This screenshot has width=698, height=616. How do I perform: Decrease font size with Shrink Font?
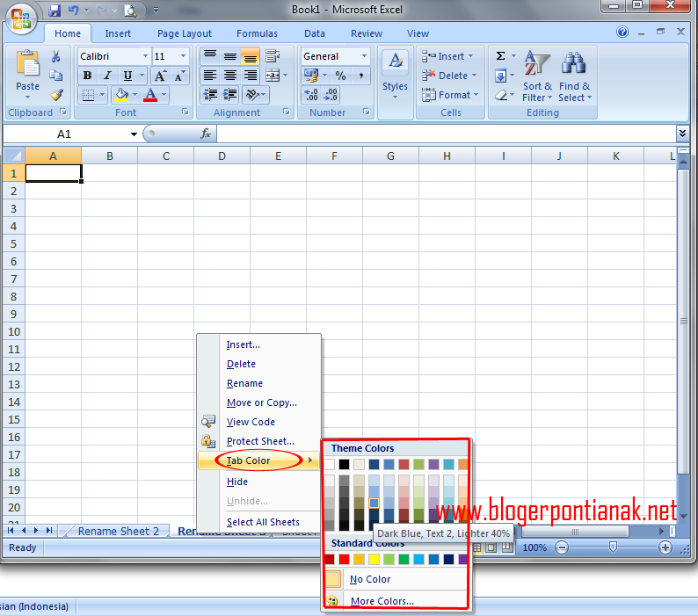tap(179, 76)
